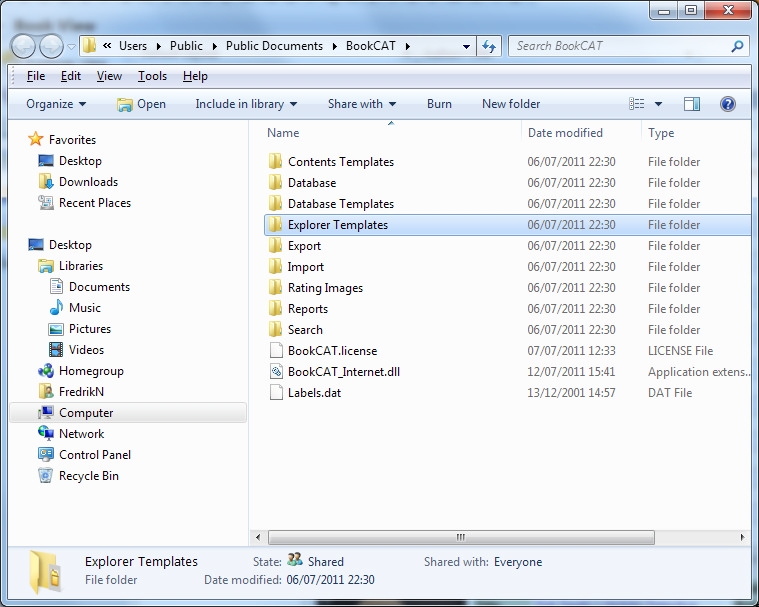Open the Videos library icon
759x607 pixels.
(x=56, y=349)
